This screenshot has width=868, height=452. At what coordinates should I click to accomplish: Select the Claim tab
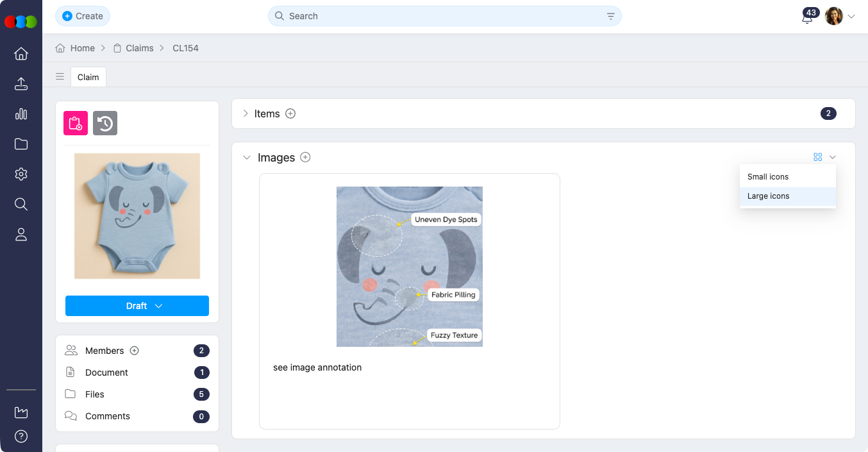coord(88,77)
